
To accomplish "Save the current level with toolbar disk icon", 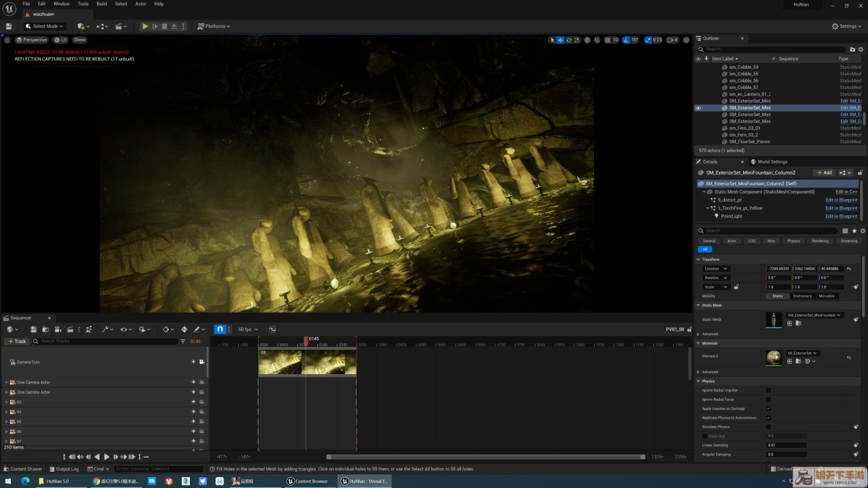I will pyautogui.click(x=9, y=26).
